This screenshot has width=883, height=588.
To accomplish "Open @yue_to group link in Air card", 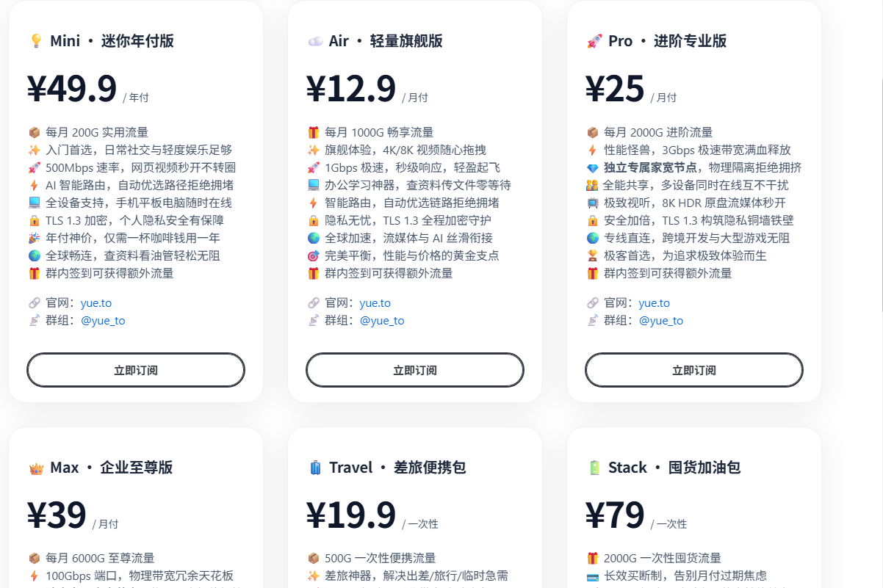I will pyautogui.click(x=382, y=321).
